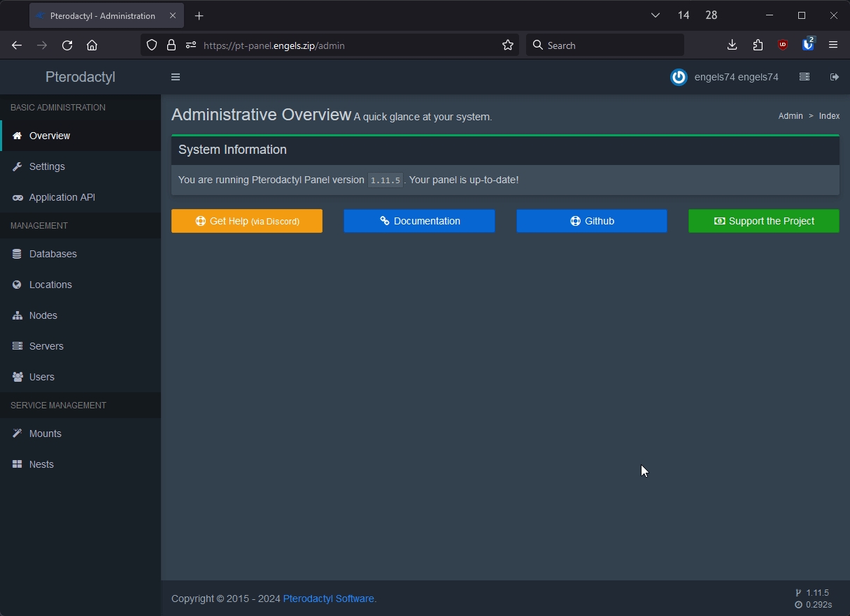Click the engels74 user avatar icon
The width and height of the screenshot is (850, 616).
679,77
